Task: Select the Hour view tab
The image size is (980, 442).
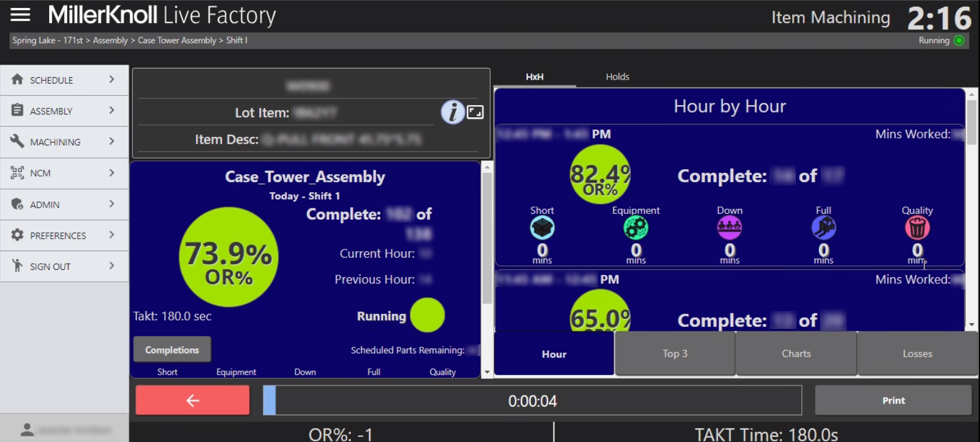Action: 554,354
